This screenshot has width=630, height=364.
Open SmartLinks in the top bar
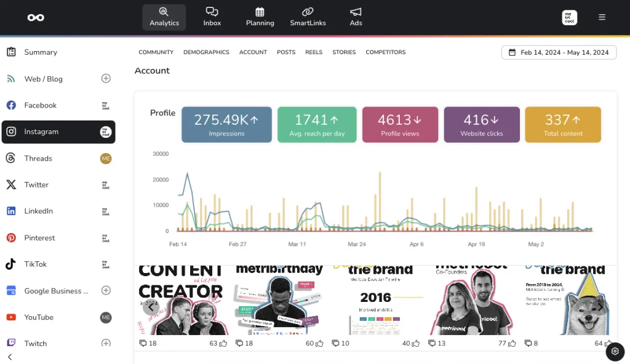(308, 17)
